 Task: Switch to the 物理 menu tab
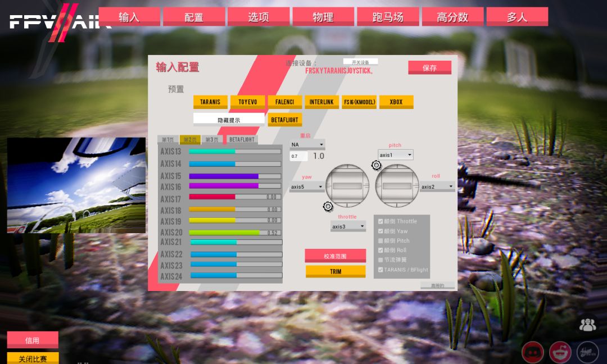click(323, 17)
